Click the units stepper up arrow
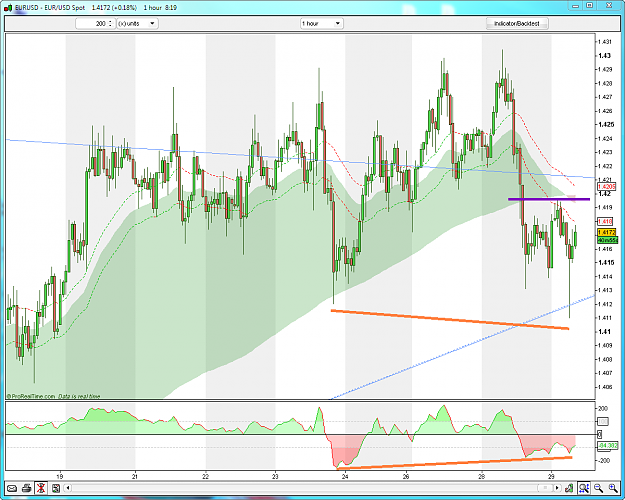Image resolution: width=625 pixels, height=500 pixels. coord(111,21)
